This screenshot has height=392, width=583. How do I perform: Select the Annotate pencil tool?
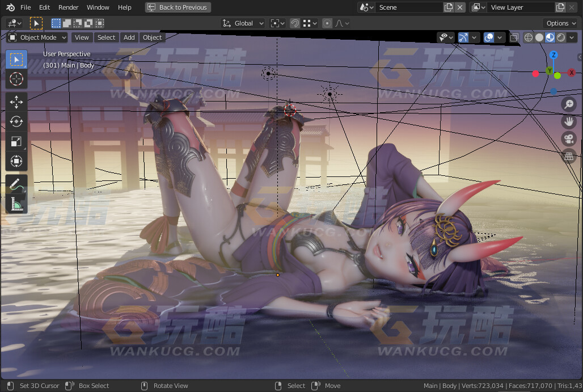click(16, 184)
